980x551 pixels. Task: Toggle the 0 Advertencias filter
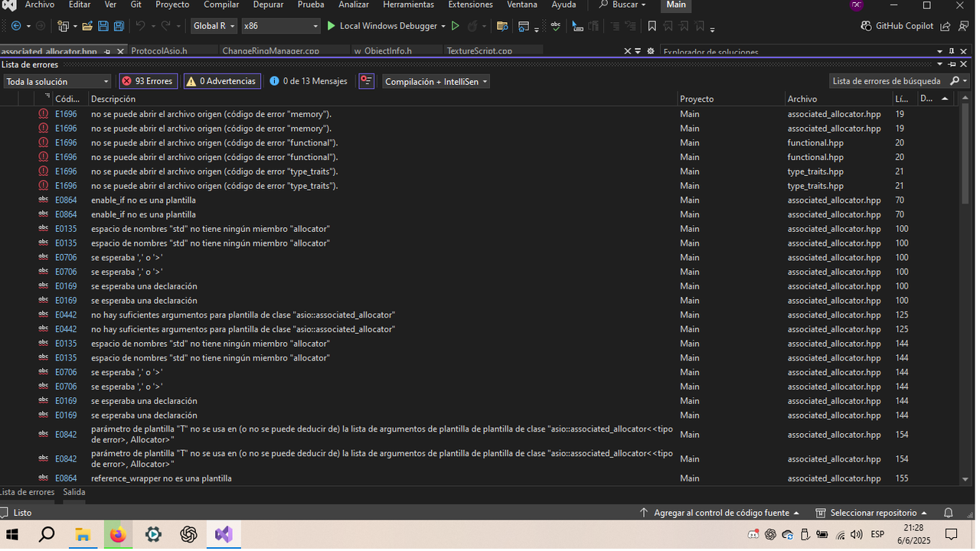222,81
